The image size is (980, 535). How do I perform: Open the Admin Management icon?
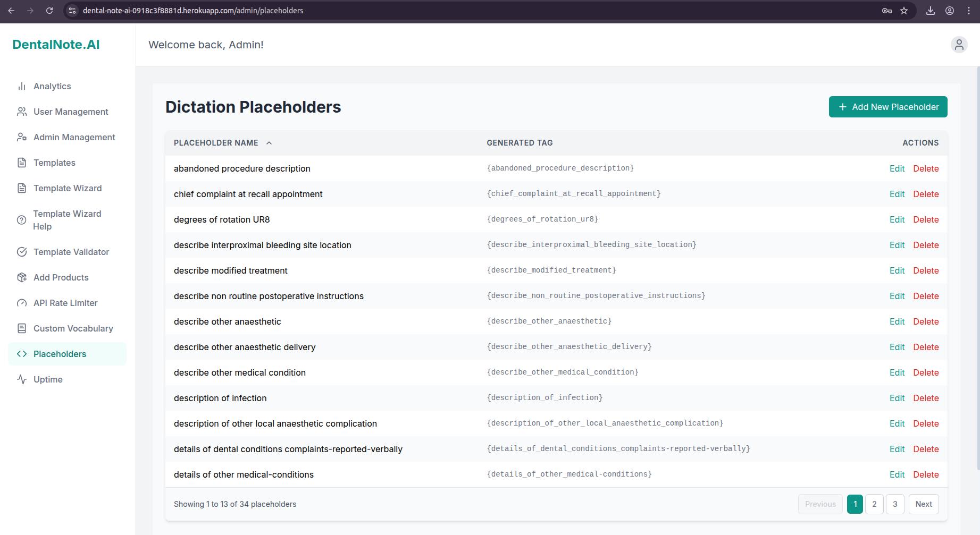(x=22, y=137)
